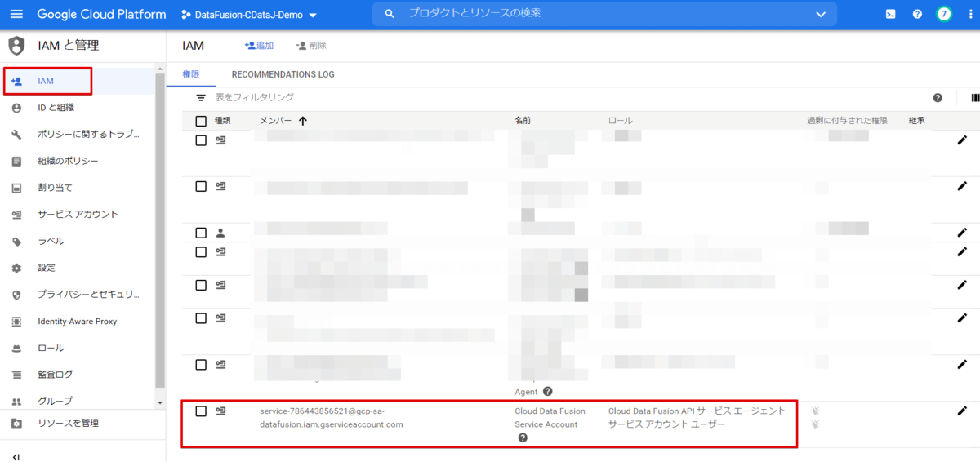The width and height of the screenshot is (980, 462).
Task: Open the DataFusion-CDataJ-Demo project selector
Action: coord(249,15)
